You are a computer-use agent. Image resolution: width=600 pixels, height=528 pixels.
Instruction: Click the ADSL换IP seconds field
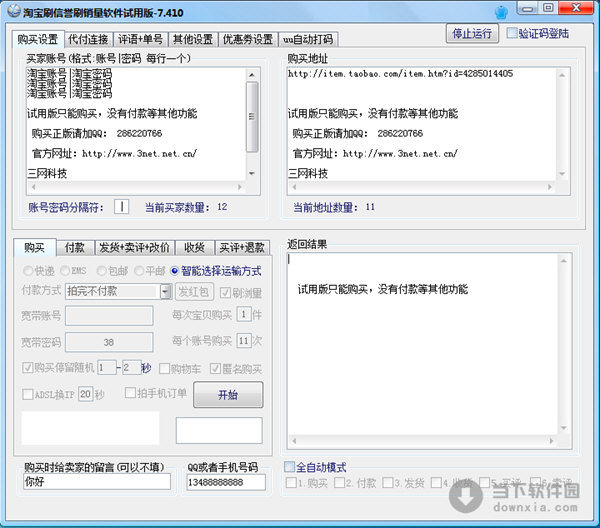pyautogui.click(x=85, y=394)
